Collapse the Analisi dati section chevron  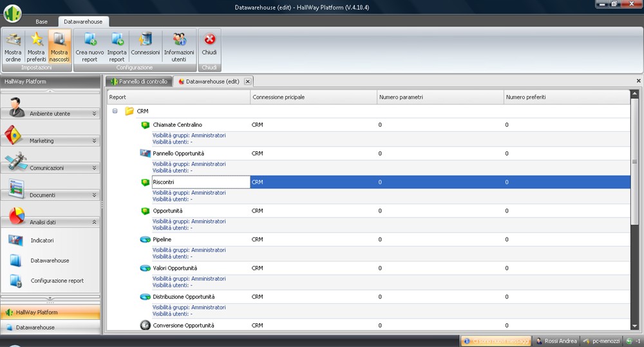point(94,221)
